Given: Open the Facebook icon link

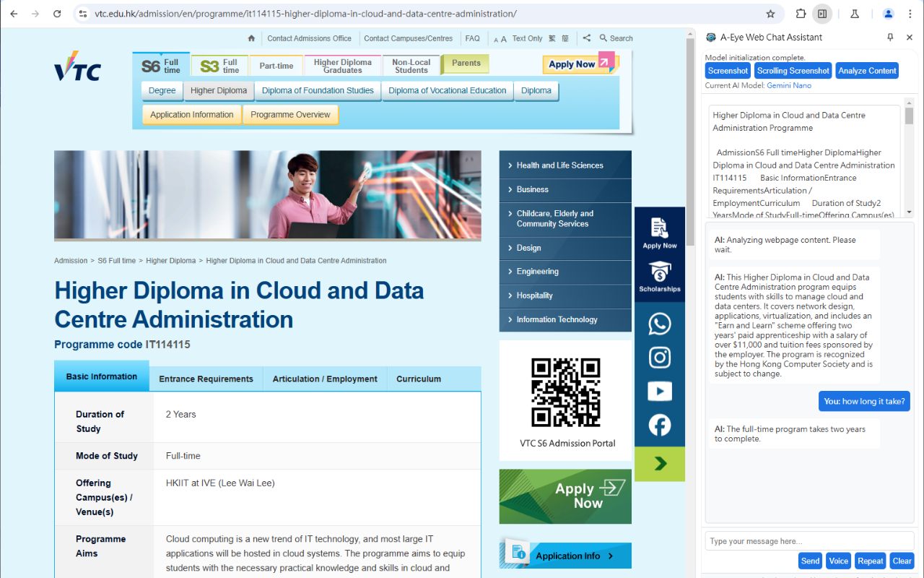Looking at the screenshot, I should 659,425.
